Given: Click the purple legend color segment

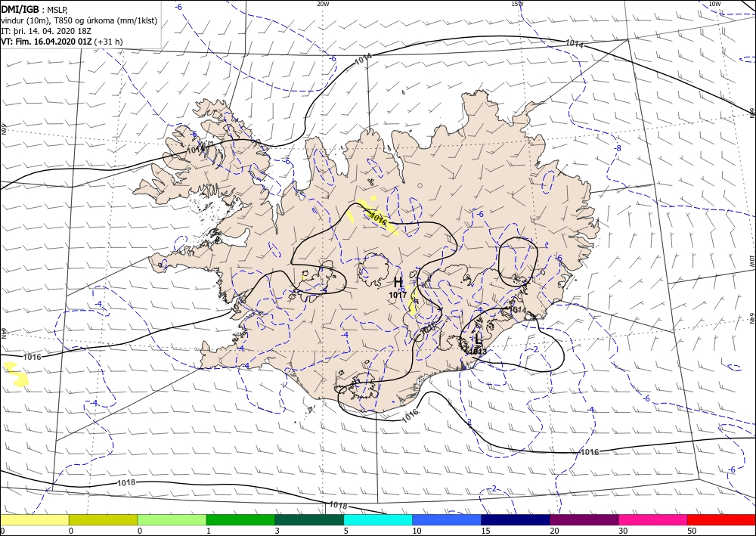Looking at the screenshot, I should (584, 520).
